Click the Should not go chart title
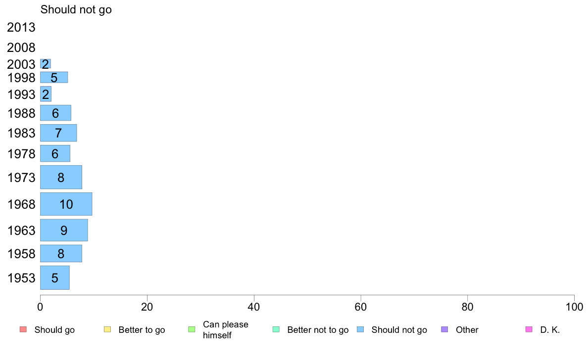The width and height of the screenshot is (588, 364). coord(76,10)
